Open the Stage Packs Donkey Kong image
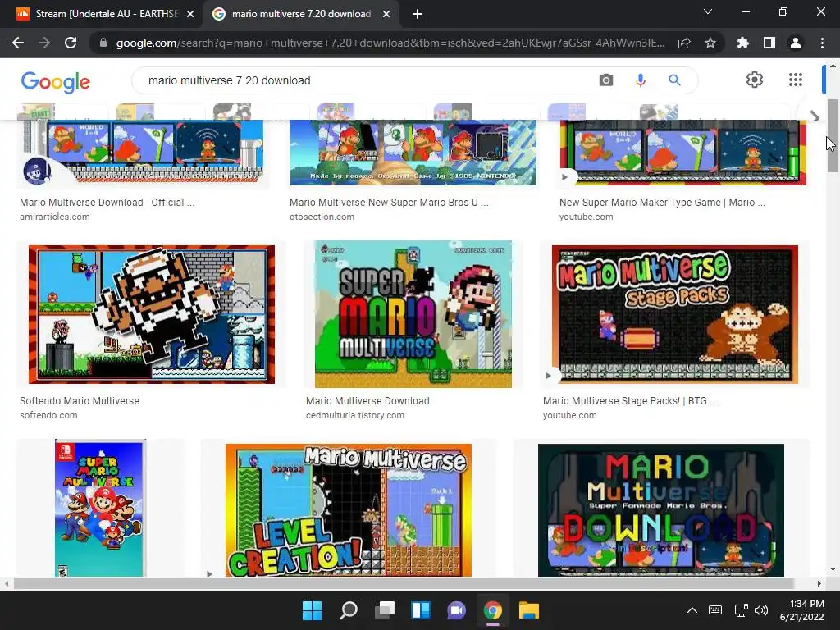 tap(674, 314)
